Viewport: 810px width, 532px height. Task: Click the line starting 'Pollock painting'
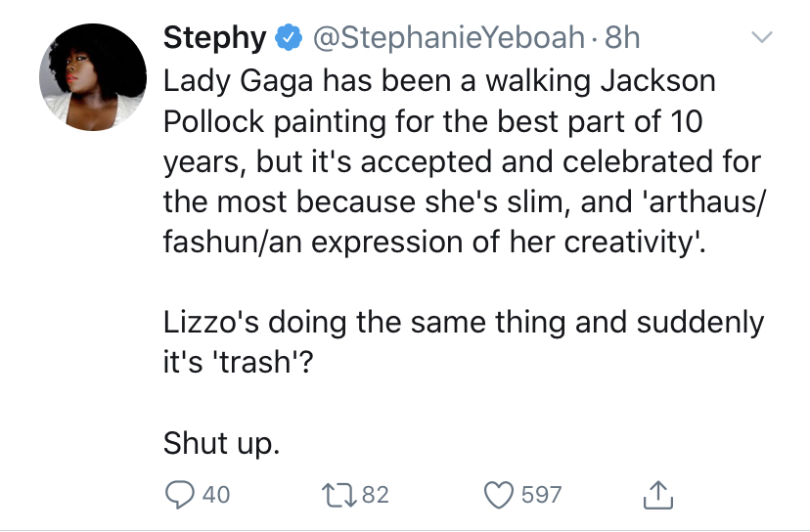click(433, 121)
